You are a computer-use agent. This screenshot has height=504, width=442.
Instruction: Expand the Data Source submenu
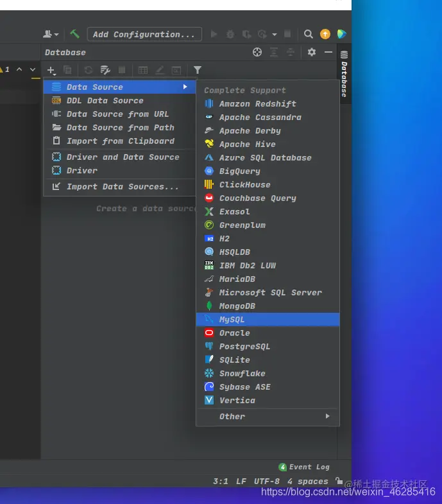(119, 87)
